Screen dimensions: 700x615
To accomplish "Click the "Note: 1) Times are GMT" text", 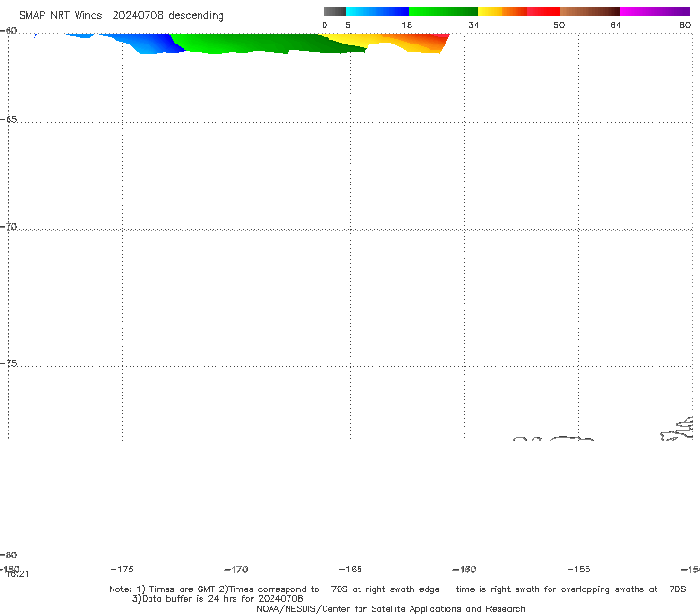I will click(x=164, y=589).
